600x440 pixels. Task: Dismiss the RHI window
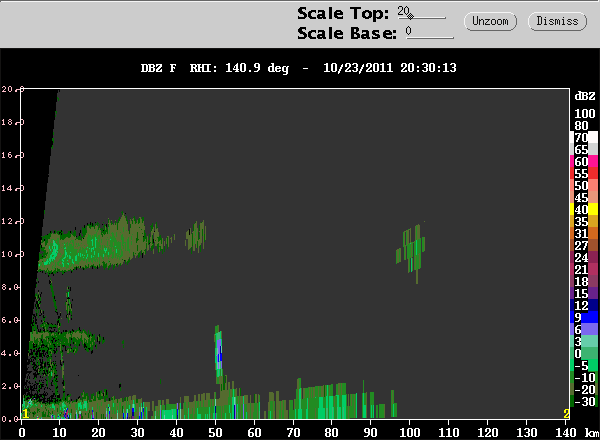[557, 21]
